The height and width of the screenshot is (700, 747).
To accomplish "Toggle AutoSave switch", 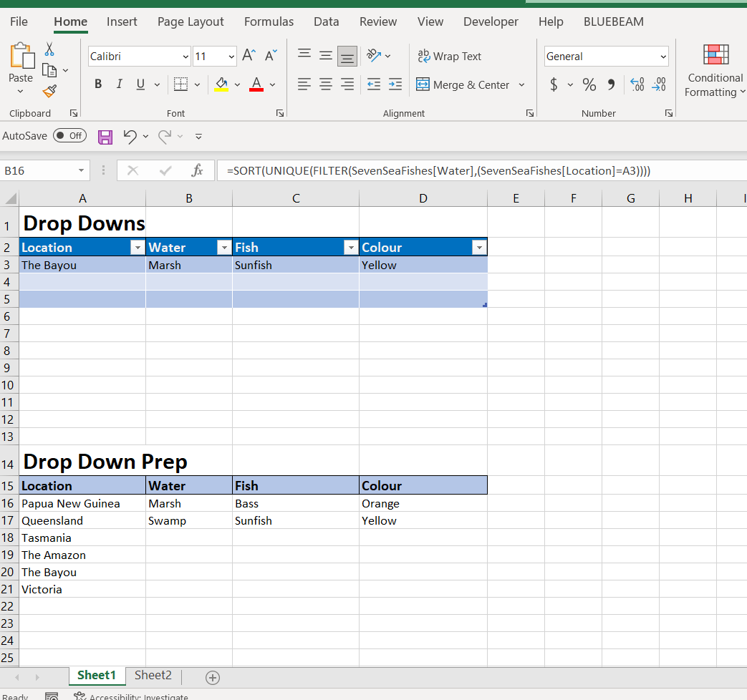I will point(69,136).
